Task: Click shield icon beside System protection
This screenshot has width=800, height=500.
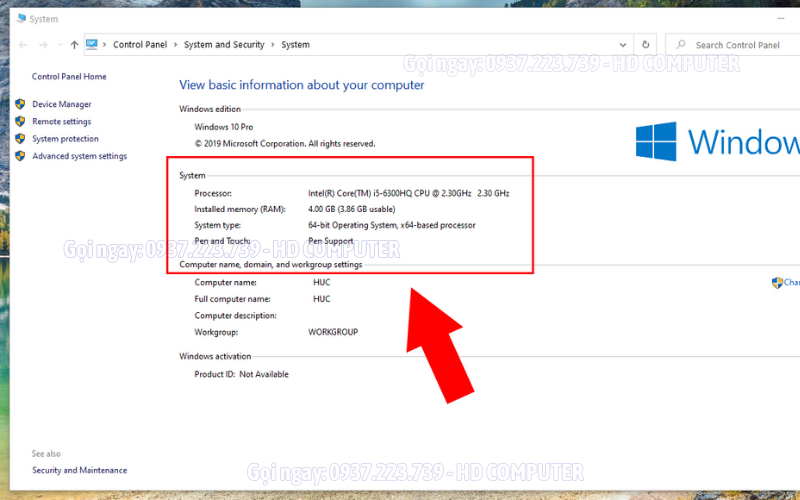Action: click(x=20, y=139)
